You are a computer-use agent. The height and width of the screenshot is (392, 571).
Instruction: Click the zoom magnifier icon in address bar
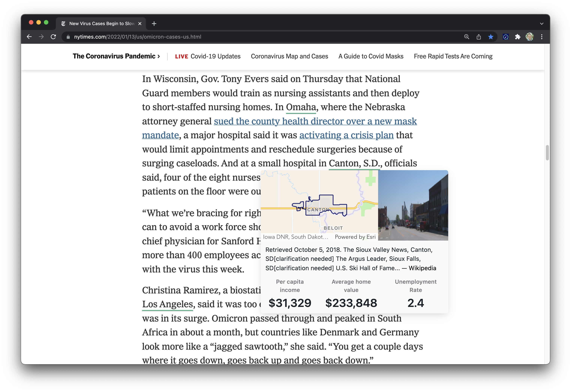467,37
